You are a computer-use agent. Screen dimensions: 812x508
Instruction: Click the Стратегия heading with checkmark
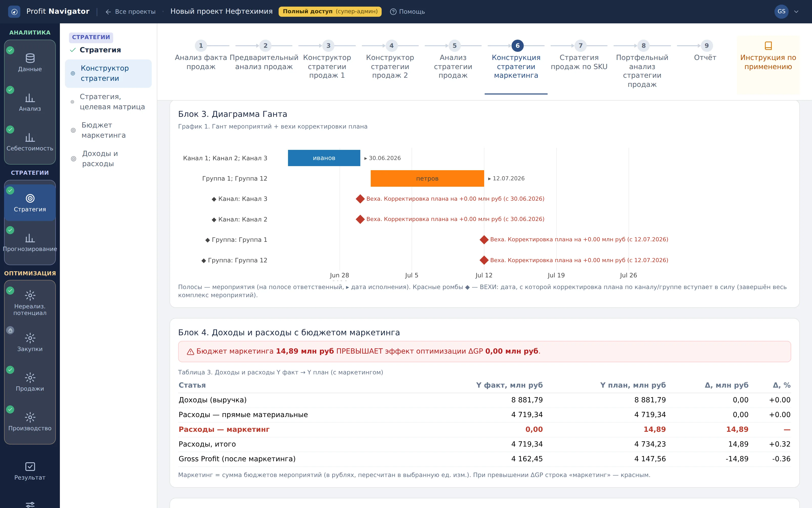tap(95, 50)
